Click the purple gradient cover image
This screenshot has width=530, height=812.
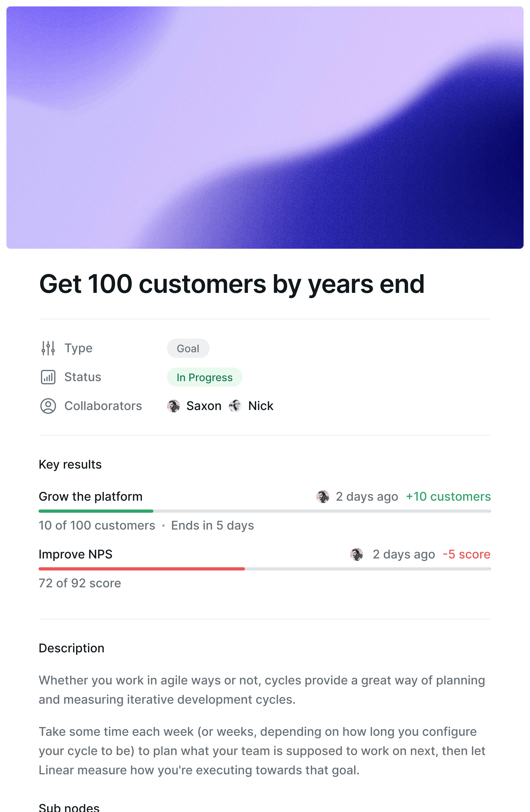(x=265, y=128)
